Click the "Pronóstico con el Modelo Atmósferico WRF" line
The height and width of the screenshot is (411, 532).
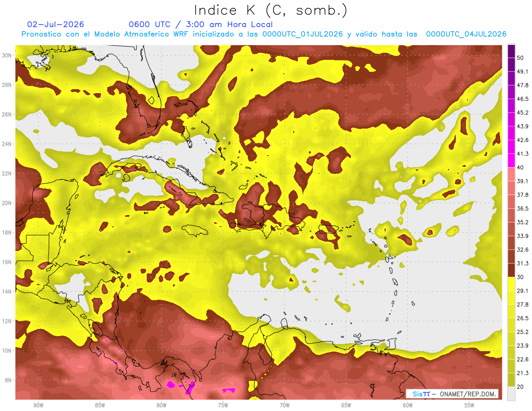(264, 34)
